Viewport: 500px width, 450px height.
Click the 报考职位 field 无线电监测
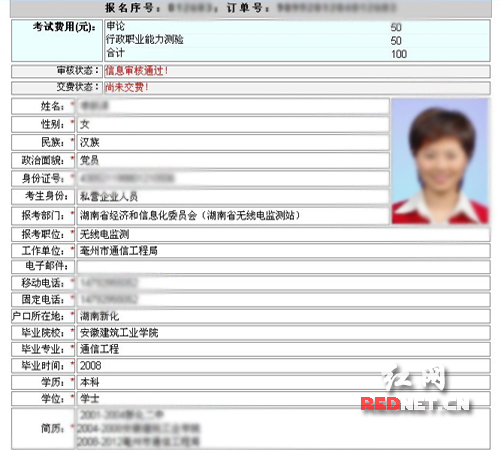(284, 234)
